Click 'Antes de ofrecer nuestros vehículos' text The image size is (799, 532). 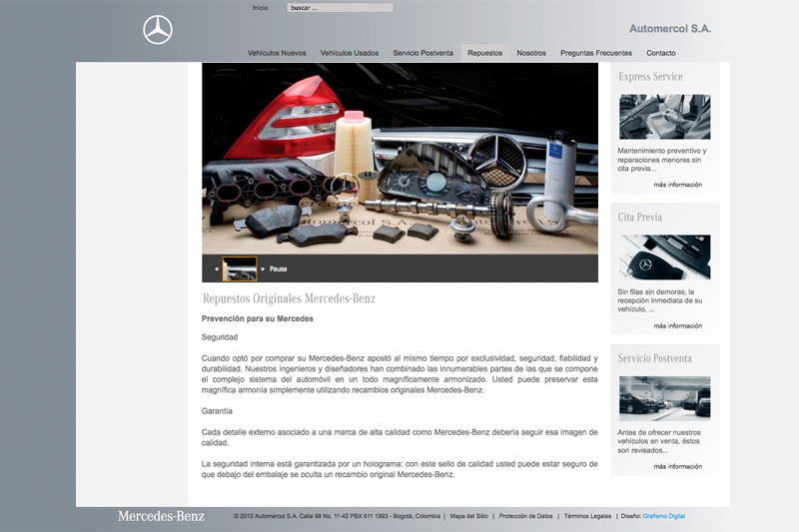659,441
